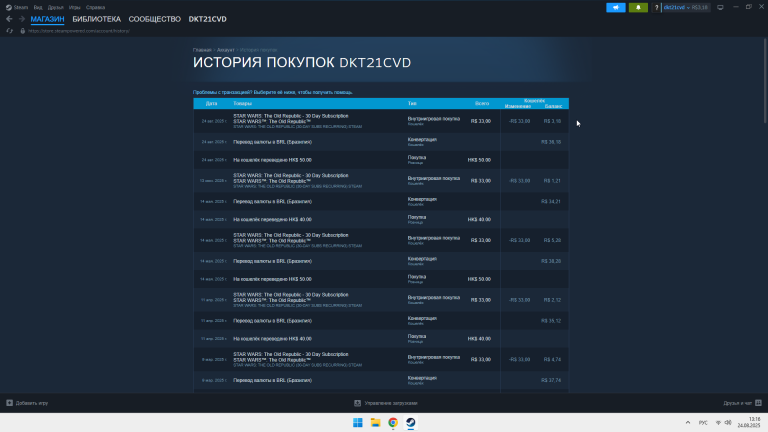768x432 pixels.
Task: Select the МАГАЗИН tab
Action: [48, 19]
